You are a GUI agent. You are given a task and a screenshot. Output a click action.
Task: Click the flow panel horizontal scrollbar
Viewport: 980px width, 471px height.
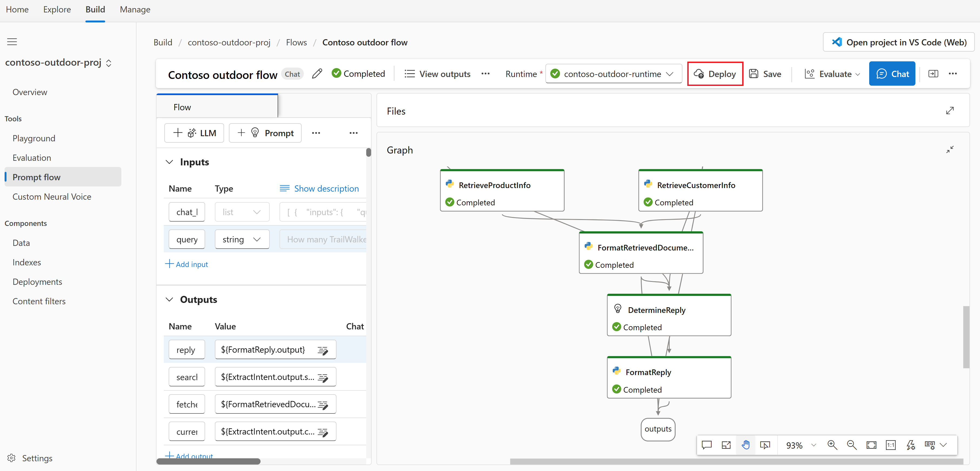pos(208,462)
